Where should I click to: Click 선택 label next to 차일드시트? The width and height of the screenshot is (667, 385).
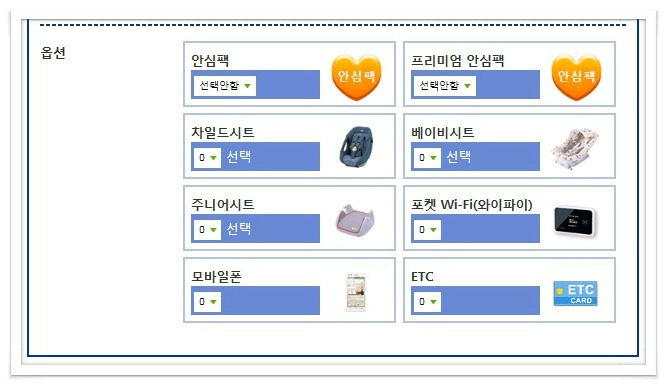click(239, 157)
